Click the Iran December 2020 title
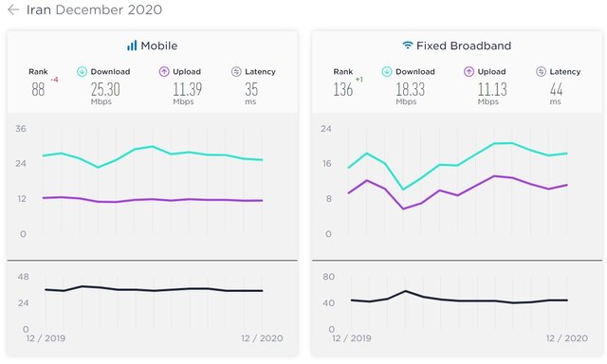 point(94,9)
